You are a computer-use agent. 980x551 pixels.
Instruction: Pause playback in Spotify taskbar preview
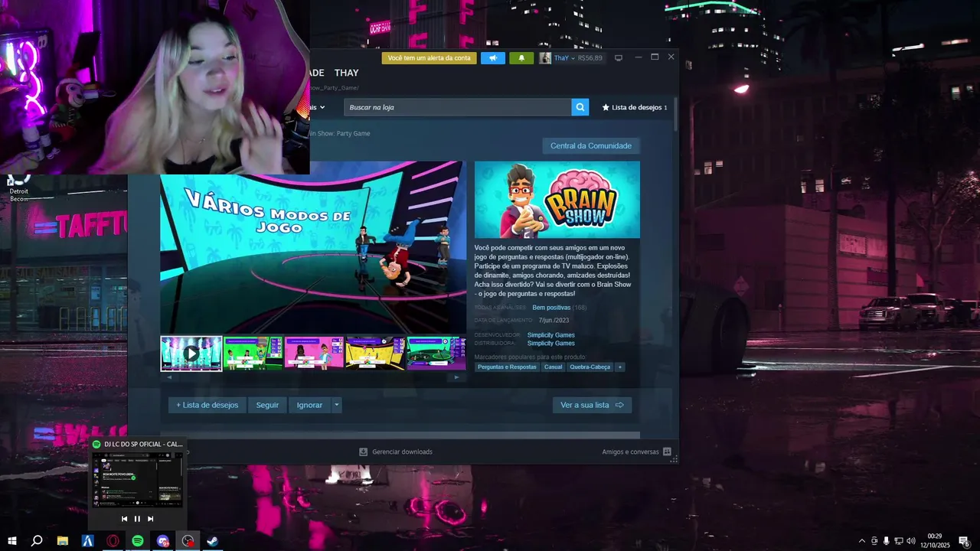(138, 519)
